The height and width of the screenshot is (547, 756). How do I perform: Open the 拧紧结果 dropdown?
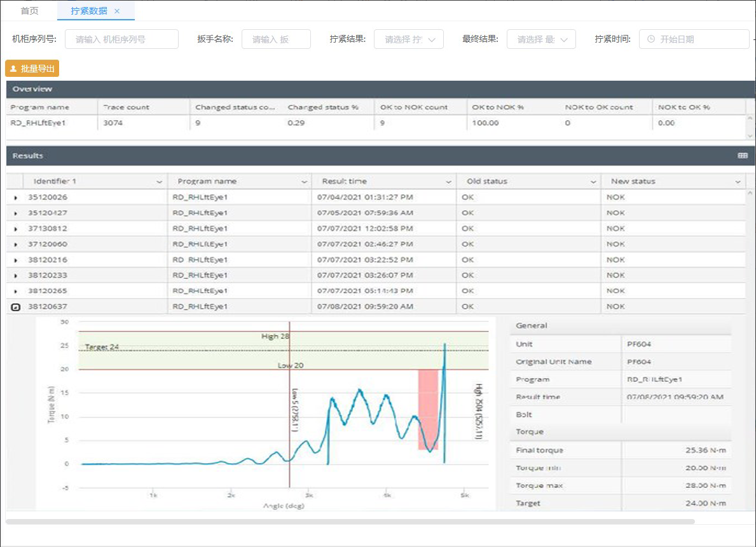click(x=408, y=39)
